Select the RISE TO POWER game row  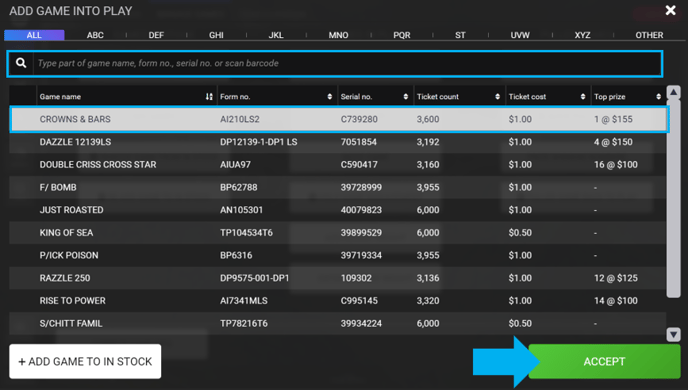tap(338, 301)
